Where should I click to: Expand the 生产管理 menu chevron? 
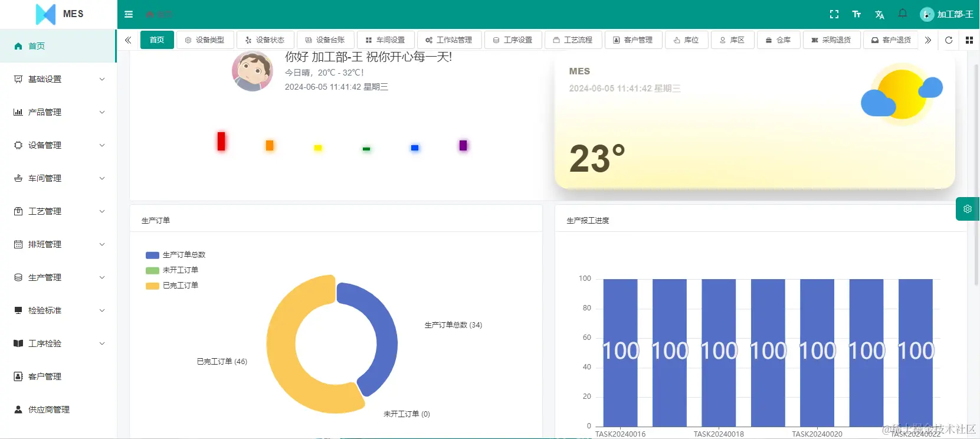point(102,277)
